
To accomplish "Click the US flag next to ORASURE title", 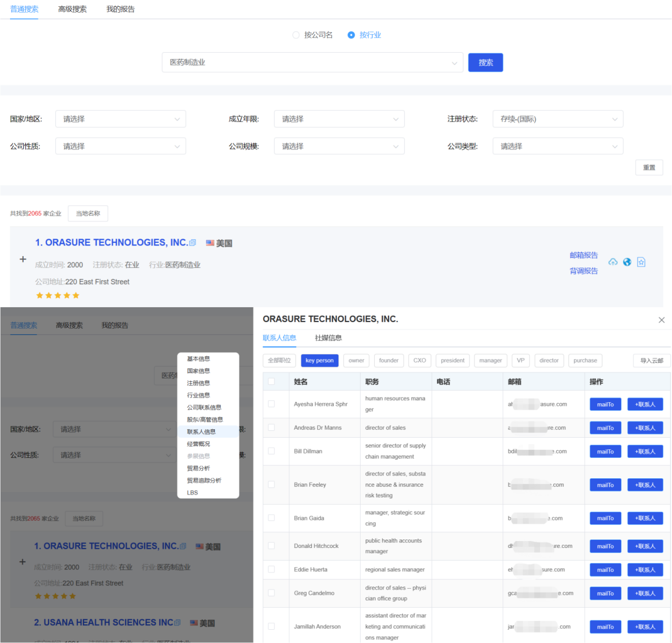I will [x=210, y=243].
